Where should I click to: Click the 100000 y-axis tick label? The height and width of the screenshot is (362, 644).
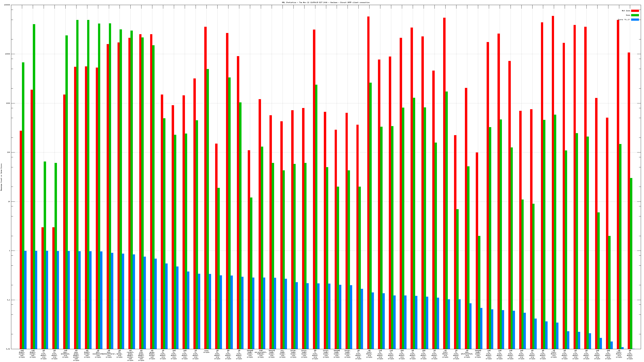(7, 5)
